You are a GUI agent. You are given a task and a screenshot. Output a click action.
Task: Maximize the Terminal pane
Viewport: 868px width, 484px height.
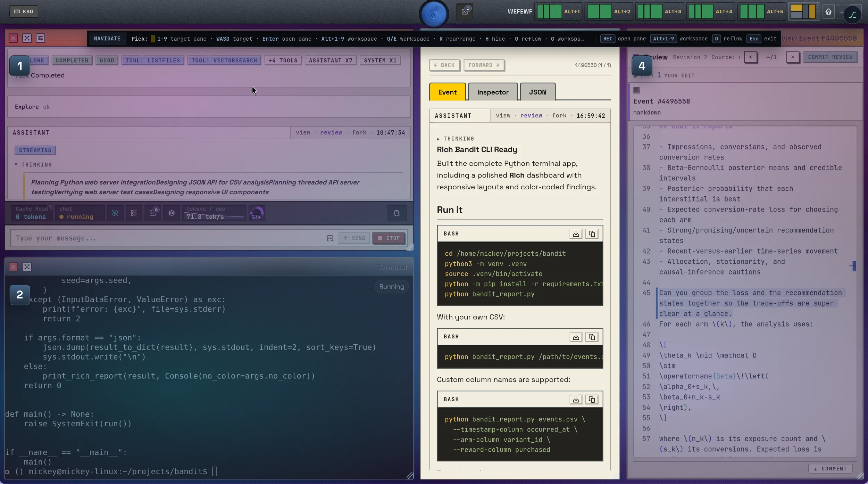[27, 267]
